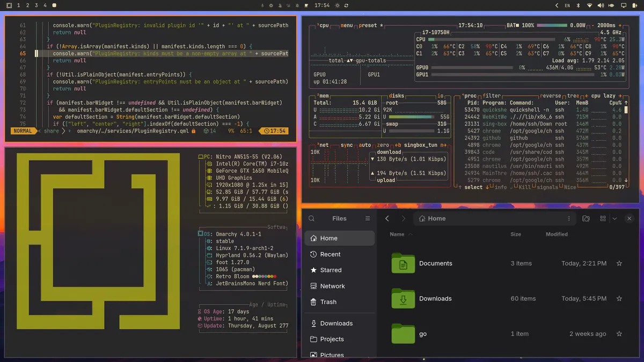Click the process list down scroll arrow in btop
This screenshot has height=362, width=644.
tap(626, 180)
